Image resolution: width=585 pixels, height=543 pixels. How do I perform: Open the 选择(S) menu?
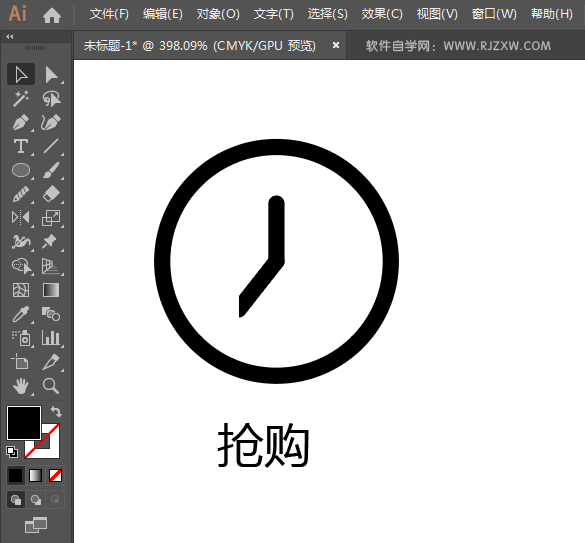(328, 15)
